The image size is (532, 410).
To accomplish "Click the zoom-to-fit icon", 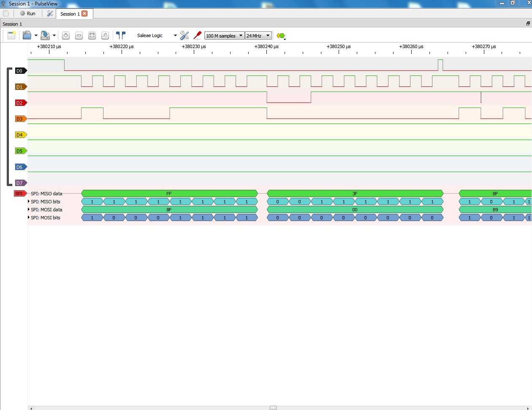I will coord(92,35).
